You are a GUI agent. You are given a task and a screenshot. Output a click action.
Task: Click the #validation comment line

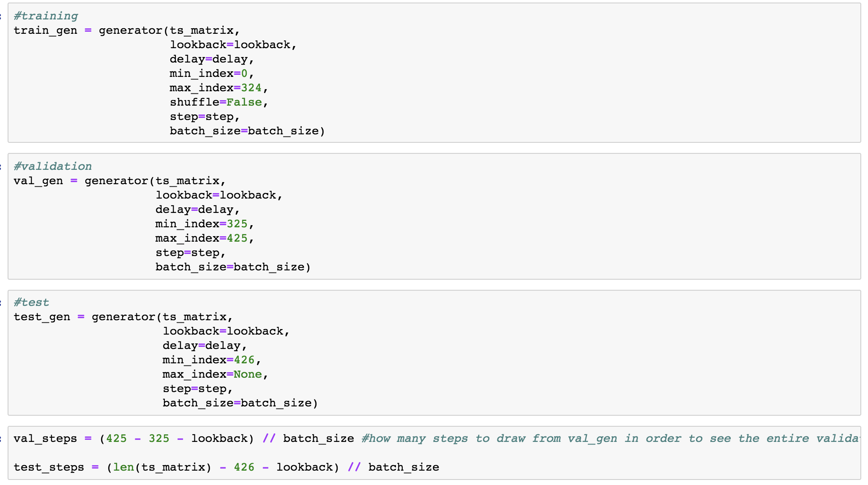coord(52,166)
